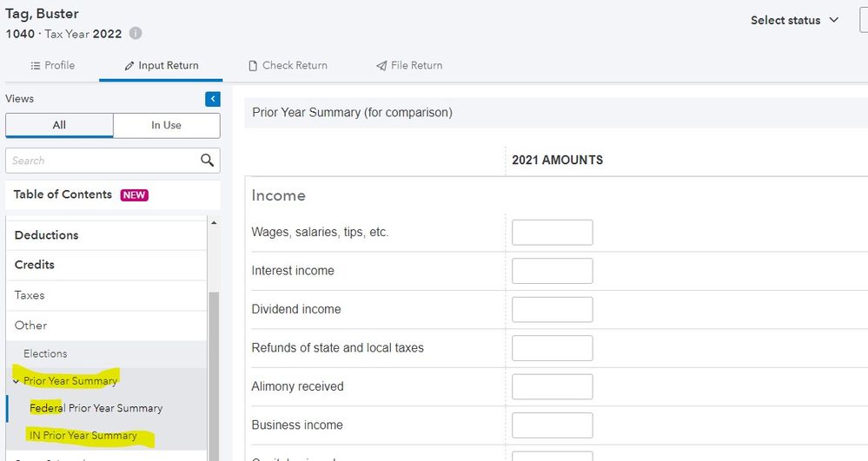Screen dimensions: 868x461
Task: Select the Input Return tab
Action: (161, 65)
